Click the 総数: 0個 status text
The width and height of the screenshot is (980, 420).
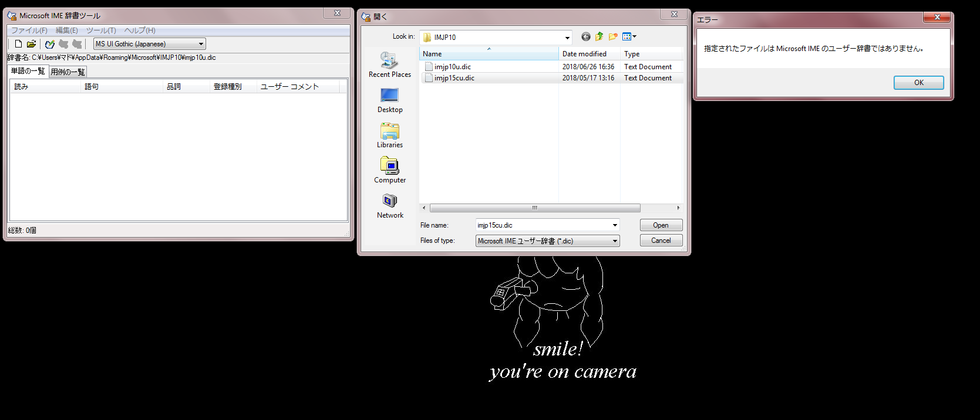tap(22, 231)
